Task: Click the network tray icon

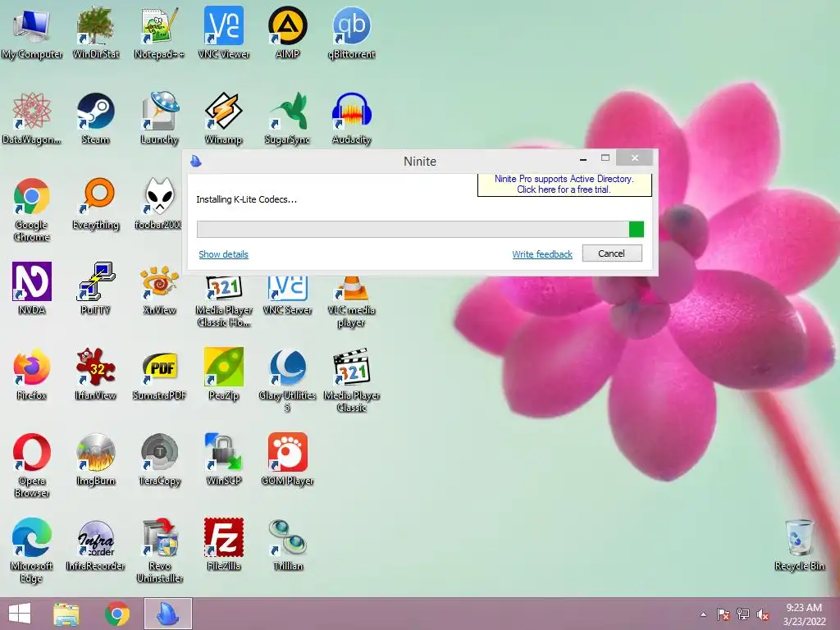Action: pyautogui.click(x=743, y=614)
